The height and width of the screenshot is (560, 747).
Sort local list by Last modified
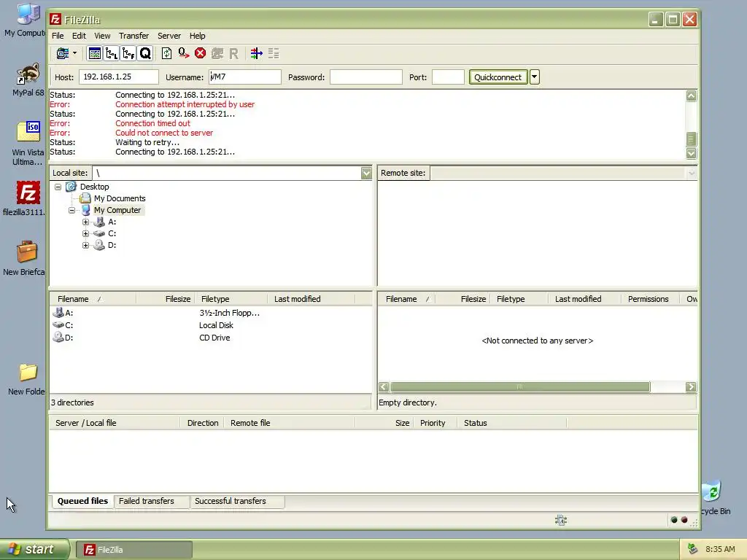(x=311, y=299)
